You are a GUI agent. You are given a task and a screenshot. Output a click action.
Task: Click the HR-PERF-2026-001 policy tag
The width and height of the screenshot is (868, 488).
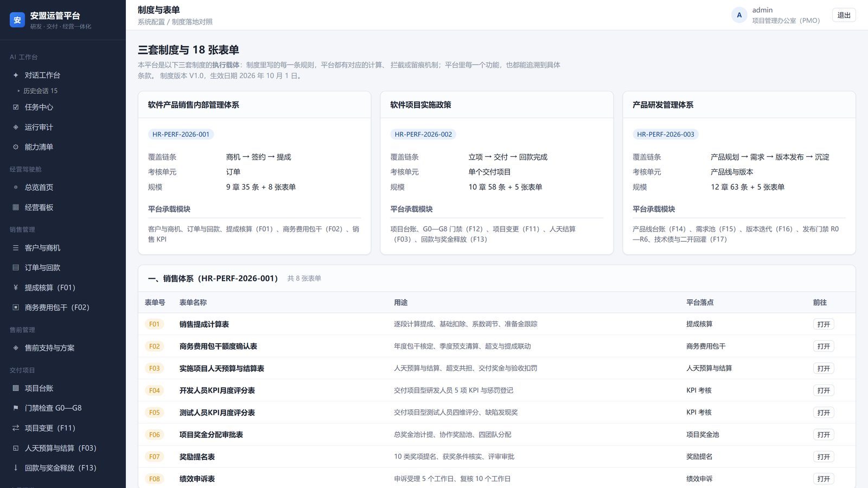coord(181,134)
